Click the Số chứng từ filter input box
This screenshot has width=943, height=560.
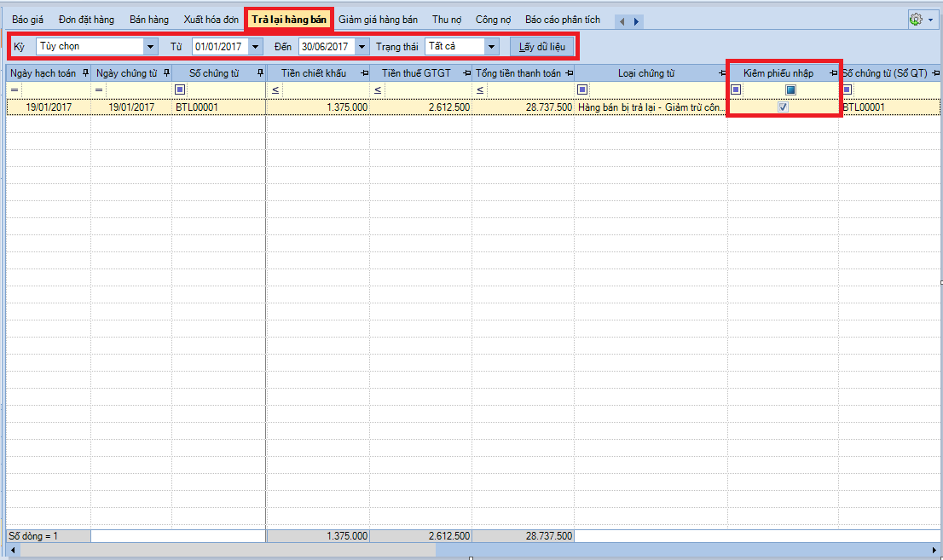click(x=226, y=90)
